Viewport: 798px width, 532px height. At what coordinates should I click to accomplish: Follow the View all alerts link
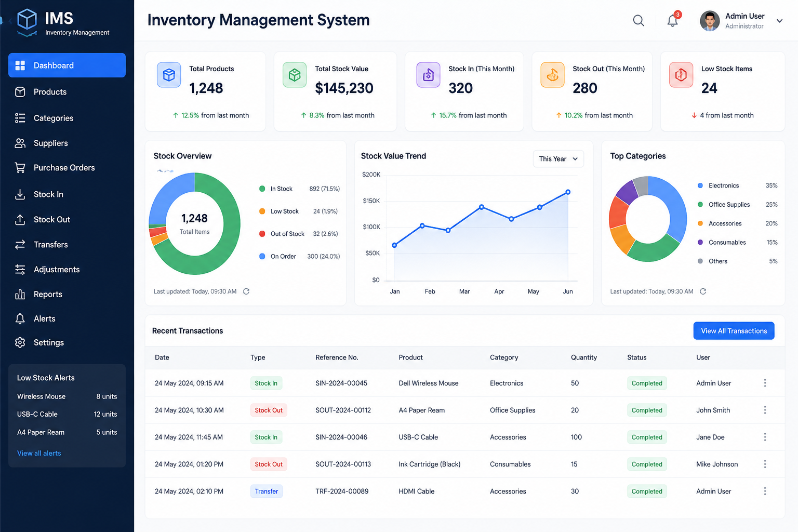coord(39,454)
